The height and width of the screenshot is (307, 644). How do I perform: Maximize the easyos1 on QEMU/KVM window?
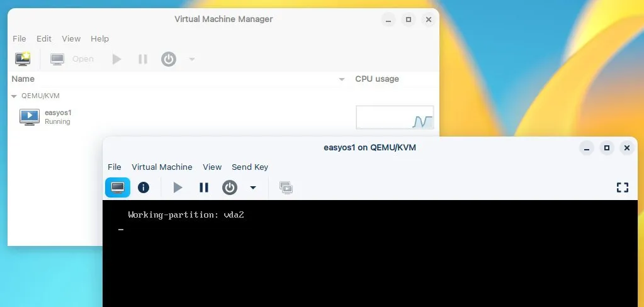point(607,148)
